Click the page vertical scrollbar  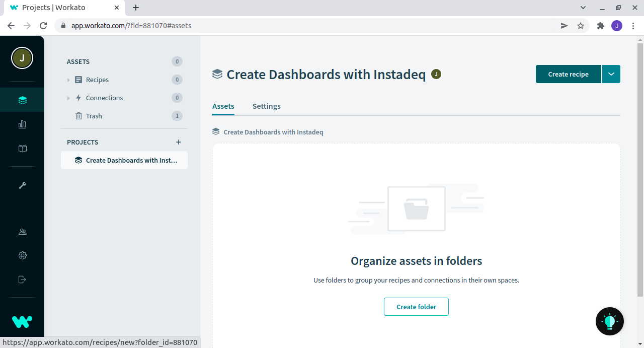pos(640,169)
